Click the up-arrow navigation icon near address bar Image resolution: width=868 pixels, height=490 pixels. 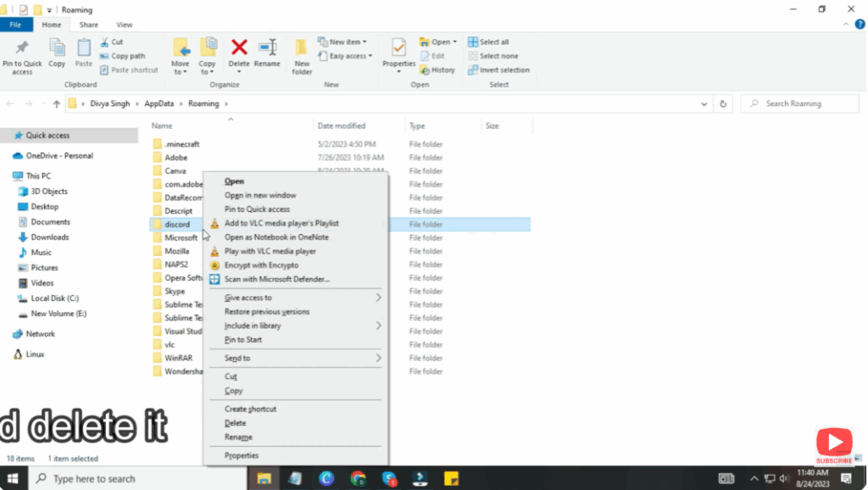click(x=56, y=103)
